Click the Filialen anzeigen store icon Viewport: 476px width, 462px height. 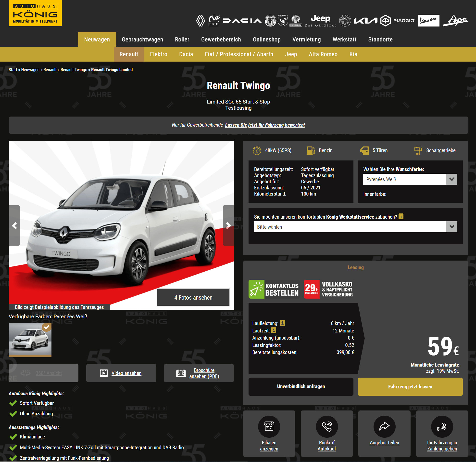[x=269, y=426]
